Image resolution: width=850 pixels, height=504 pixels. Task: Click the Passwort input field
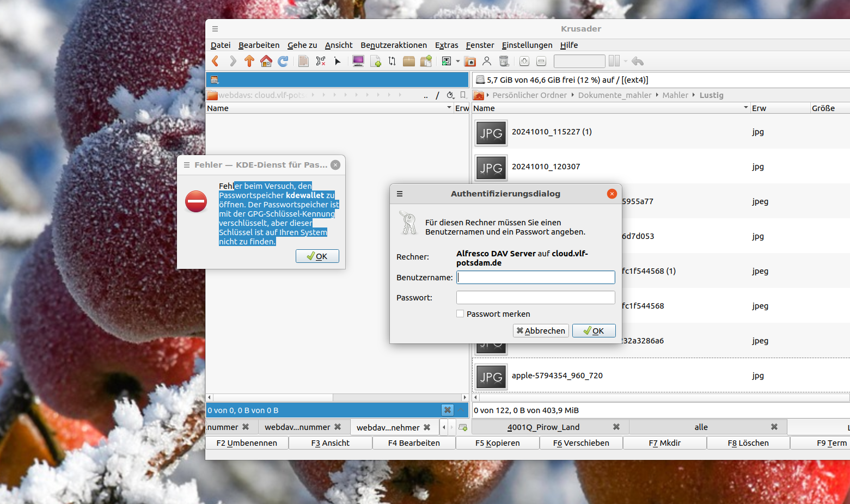(535, 298)
